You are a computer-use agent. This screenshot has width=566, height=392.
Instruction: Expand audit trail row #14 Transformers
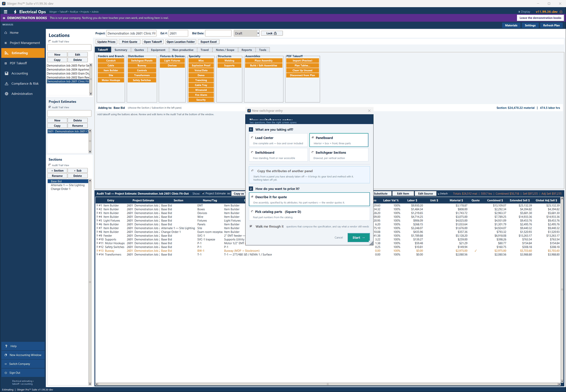coord(97,255)
